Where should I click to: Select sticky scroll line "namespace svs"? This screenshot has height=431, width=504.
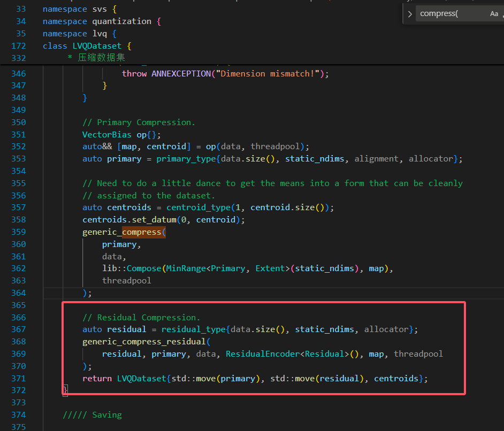[77, 9]
